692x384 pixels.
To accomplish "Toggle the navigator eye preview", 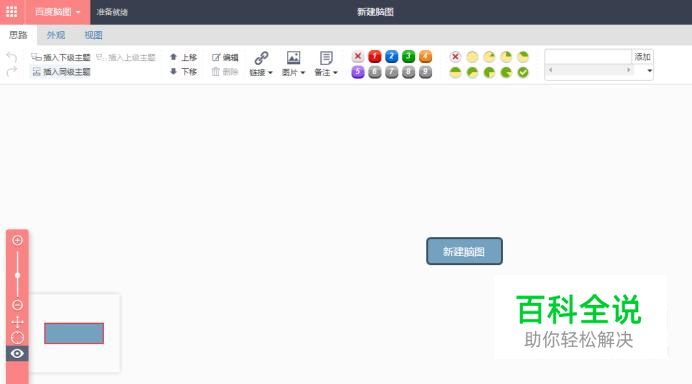I will (x=17, y=354).
